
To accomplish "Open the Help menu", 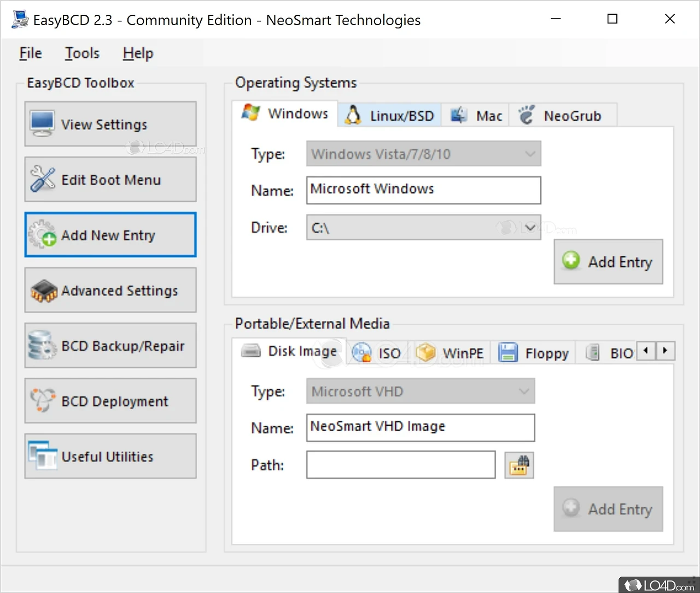I will (138, 53).
